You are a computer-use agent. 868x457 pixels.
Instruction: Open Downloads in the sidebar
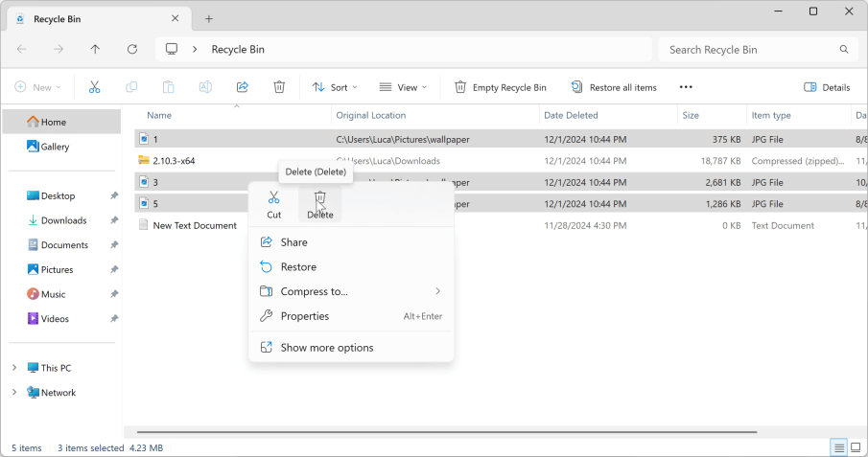(x=63, y=220)
